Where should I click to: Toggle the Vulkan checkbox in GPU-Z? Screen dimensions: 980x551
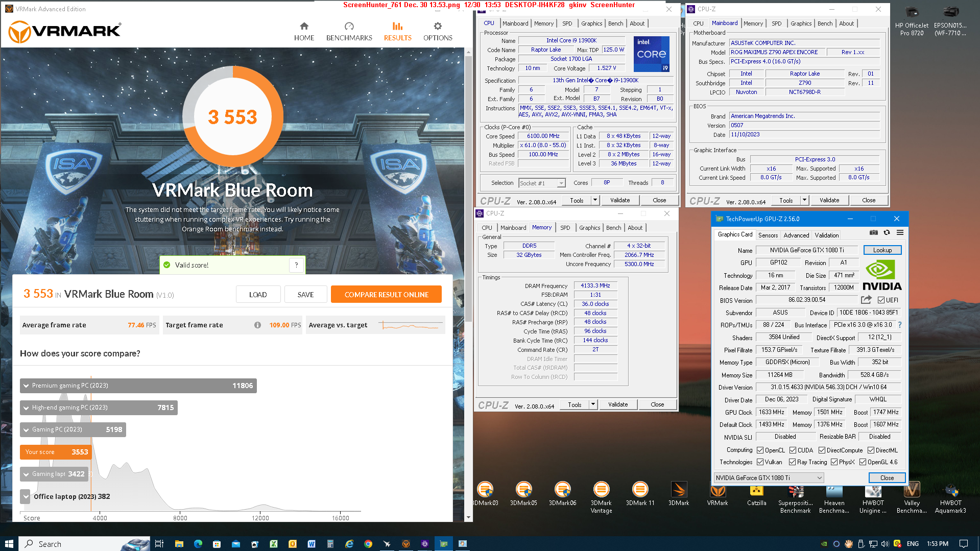pyautogui.click(x=760, y=462)
